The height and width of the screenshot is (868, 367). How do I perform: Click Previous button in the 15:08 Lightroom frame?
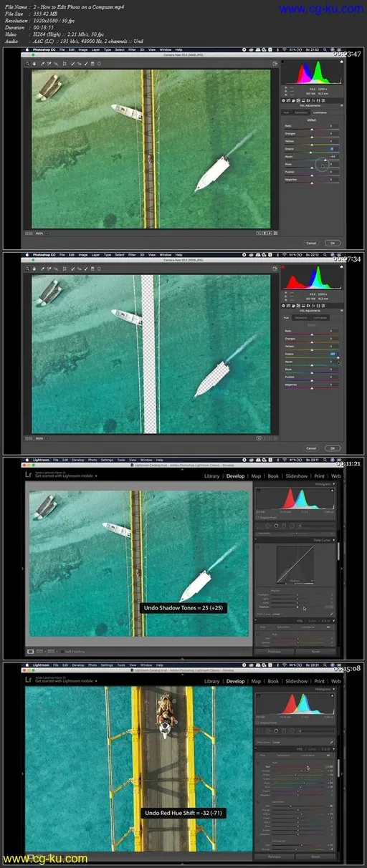(274, 857)
